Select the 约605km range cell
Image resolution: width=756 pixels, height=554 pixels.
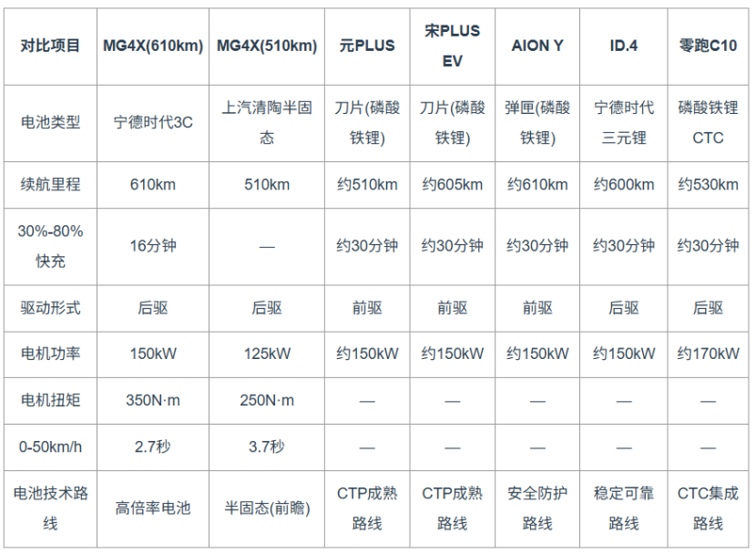(453, 185)
